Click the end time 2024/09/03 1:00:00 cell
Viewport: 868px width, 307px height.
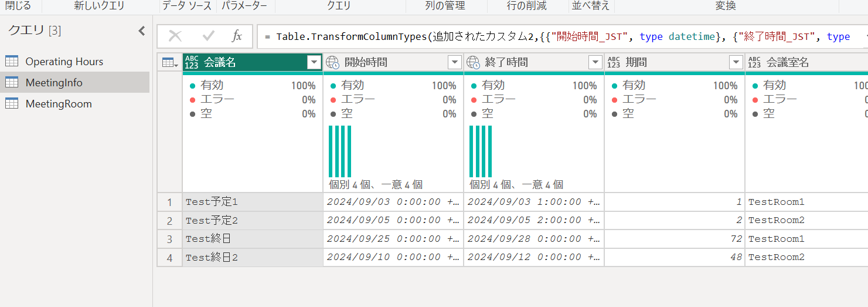pos(534,202)
